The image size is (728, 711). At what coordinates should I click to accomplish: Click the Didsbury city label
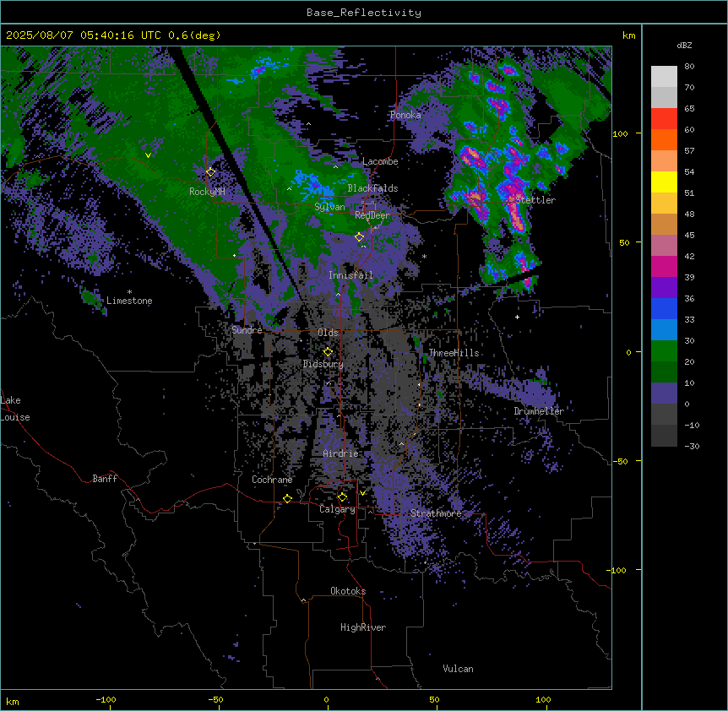(x=323, y=364)
